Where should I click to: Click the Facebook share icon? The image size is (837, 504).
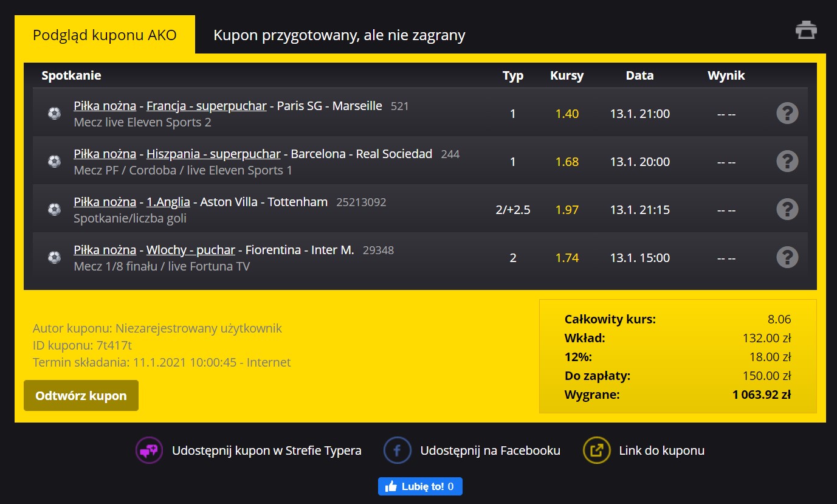(x=397, y=450)
